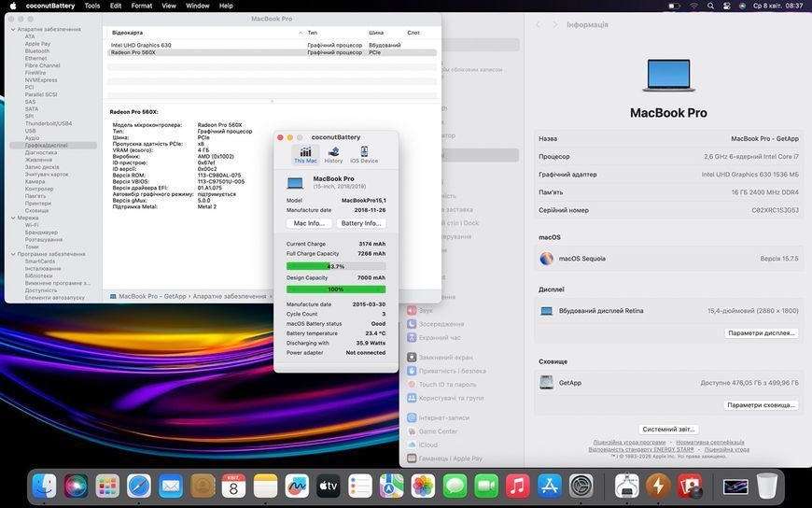Select Wi-Fi under Мережа in sidebar
Viewport: 812px width, 508px height.
click(32, 225)
